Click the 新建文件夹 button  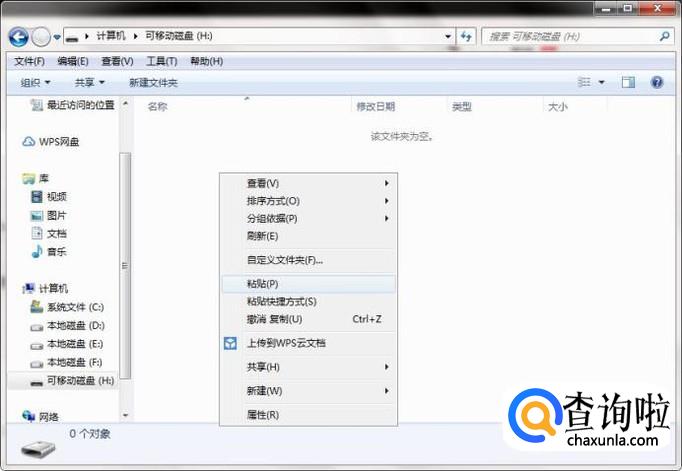click(153, 82)
